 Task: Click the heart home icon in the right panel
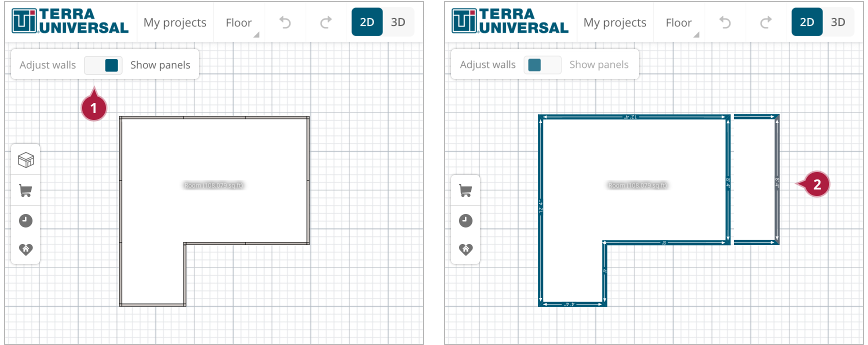pos(465,249)
